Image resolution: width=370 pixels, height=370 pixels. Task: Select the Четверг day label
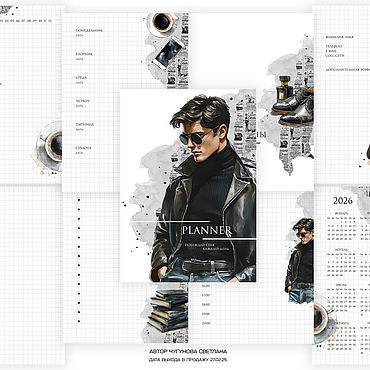coord(83,101)
